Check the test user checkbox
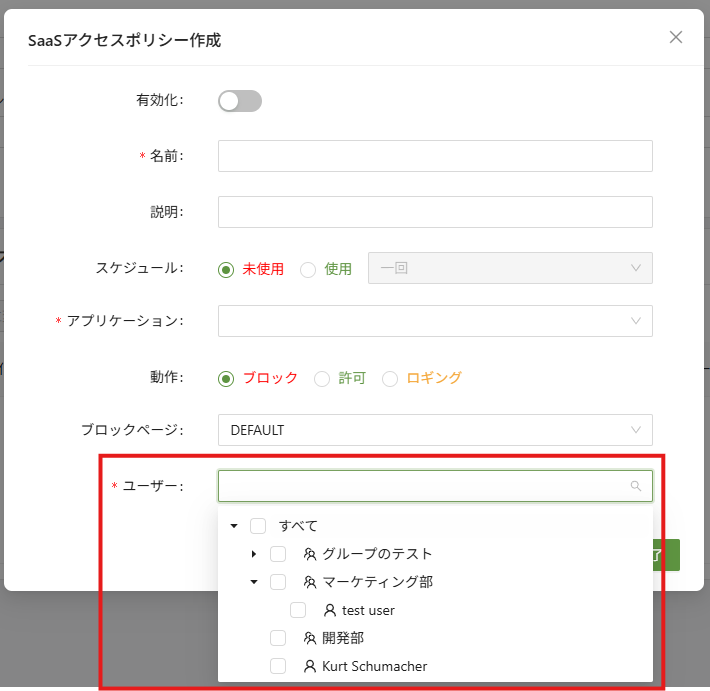This screenshot has width=710, height=691. [298, 610]
